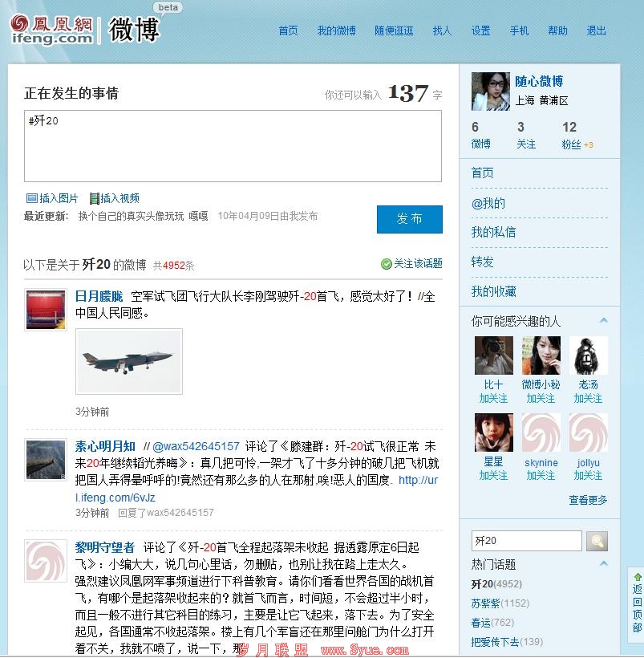
Task: Open 手机 in top navigation
Action: coord(519,30)
